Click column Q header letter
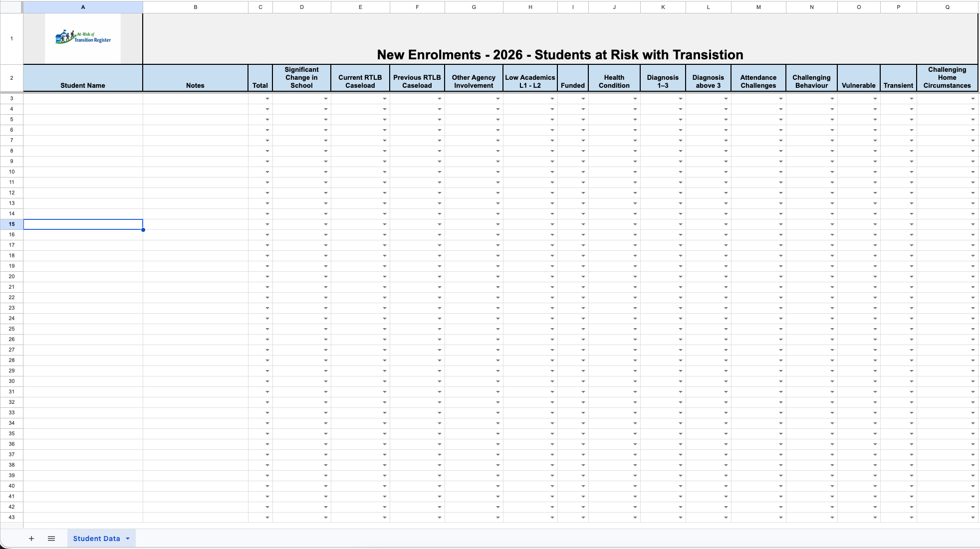This screenshot has width=980, height=549. pos(947,7)
